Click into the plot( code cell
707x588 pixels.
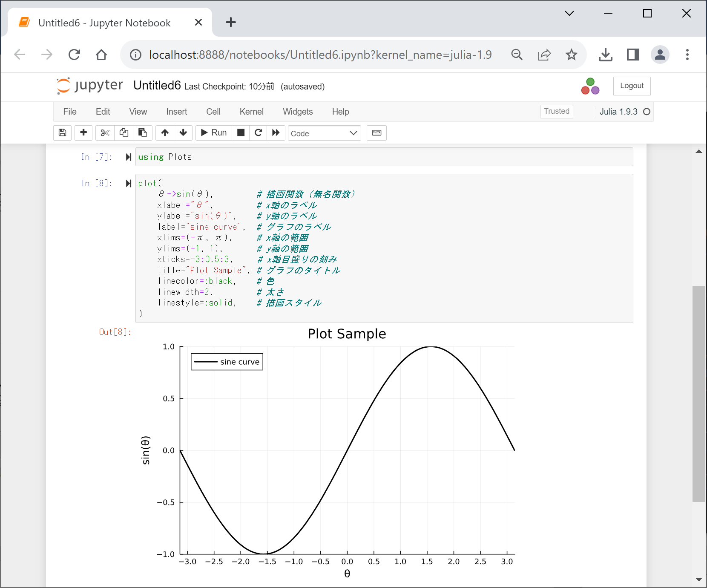(384, 248)
